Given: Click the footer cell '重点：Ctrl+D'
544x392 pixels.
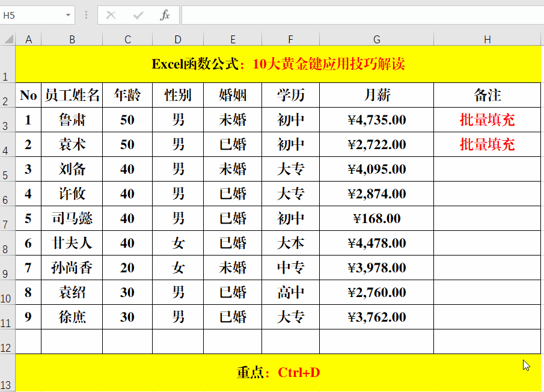Looking at the screenshot, I should pos(278,373).
